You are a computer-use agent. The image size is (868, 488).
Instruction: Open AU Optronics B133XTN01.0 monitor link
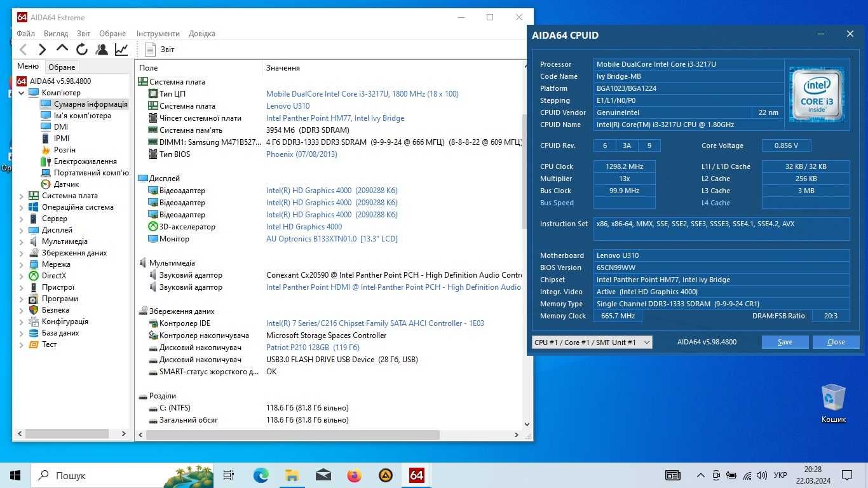click(332, 239)
